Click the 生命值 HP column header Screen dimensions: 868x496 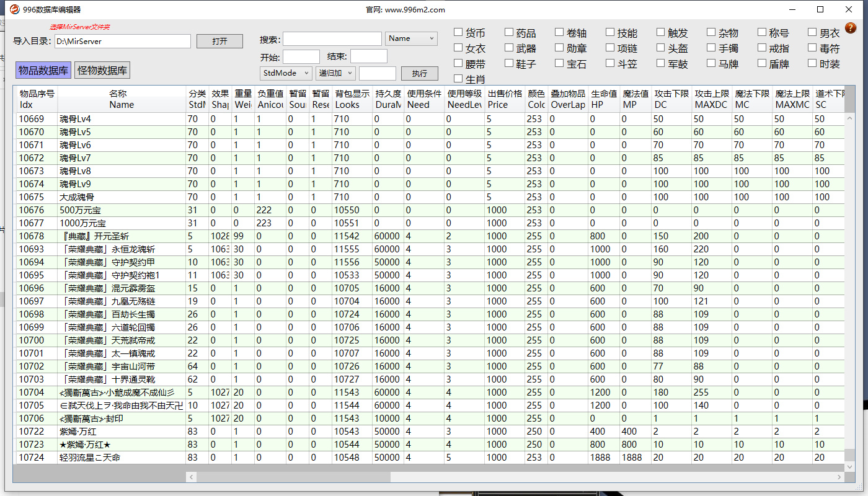coord(604,99)
